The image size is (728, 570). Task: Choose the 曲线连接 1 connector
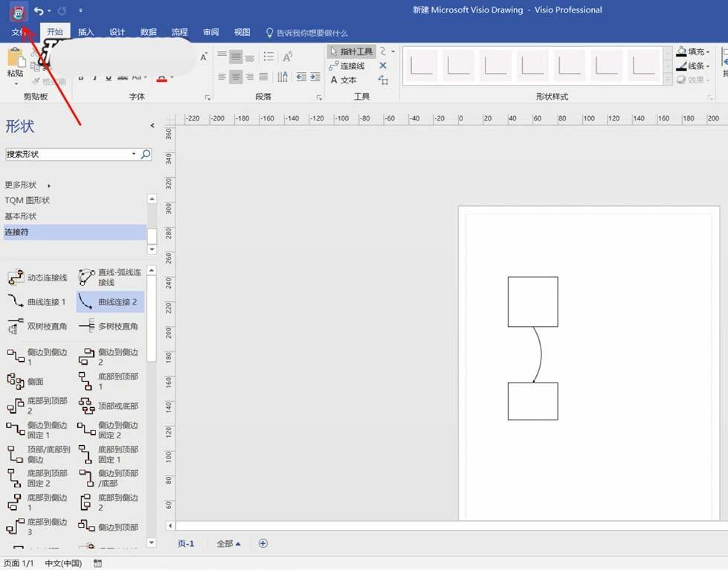tap(37, 302)
